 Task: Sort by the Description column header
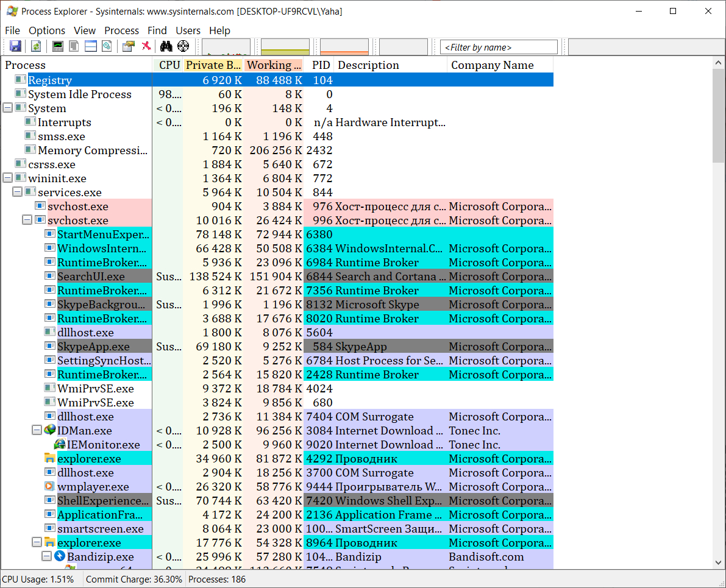tap(390, 65)
